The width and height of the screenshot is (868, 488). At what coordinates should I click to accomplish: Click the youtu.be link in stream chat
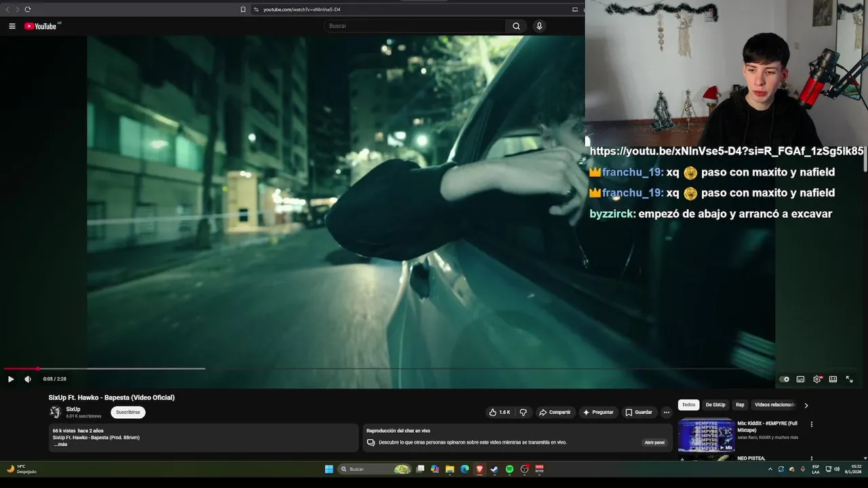click(727, 151)
